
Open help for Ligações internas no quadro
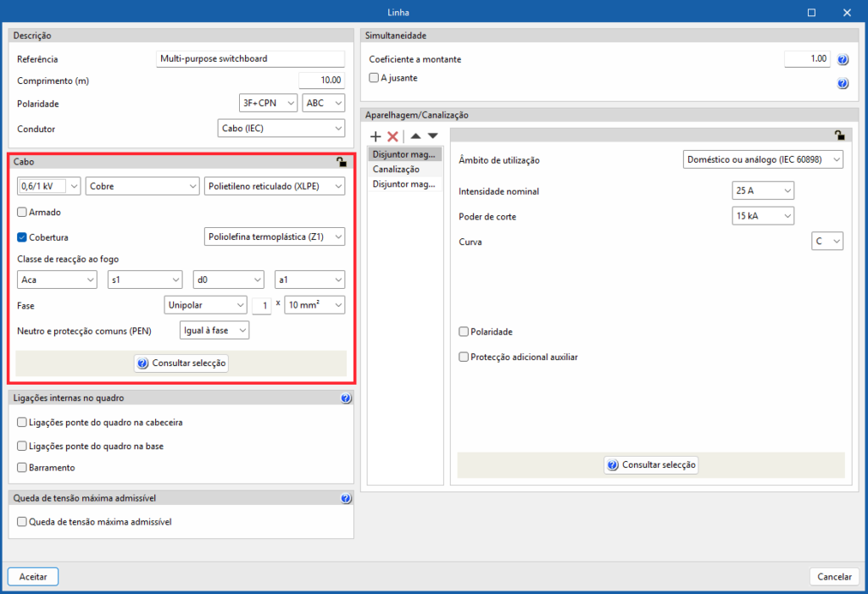(345, 398)
